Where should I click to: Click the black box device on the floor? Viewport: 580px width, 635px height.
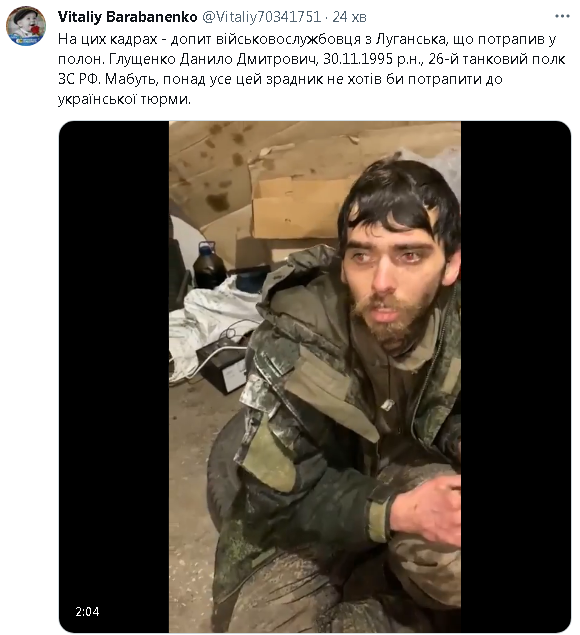pos(222,367)
